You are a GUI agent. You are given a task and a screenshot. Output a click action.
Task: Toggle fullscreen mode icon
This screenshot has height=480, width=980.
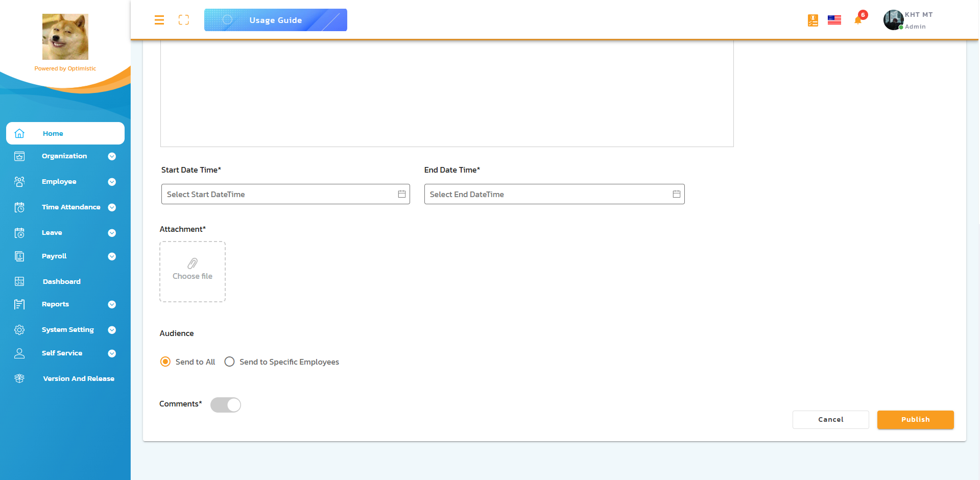coord(184,20)
